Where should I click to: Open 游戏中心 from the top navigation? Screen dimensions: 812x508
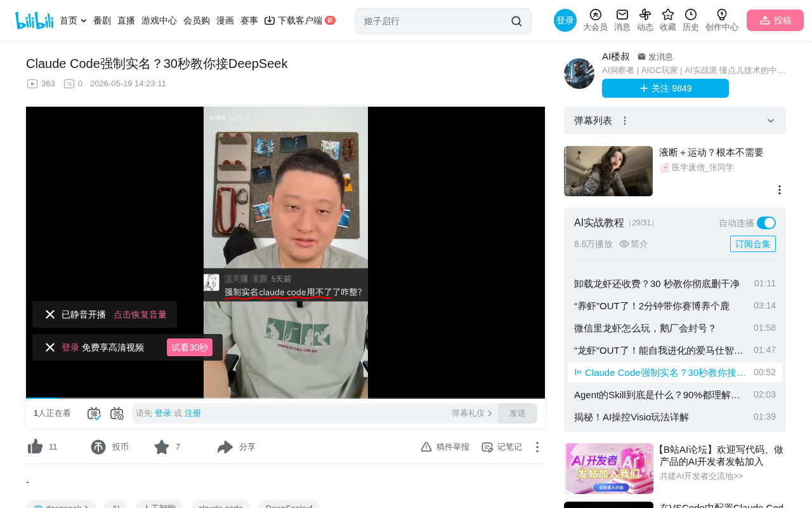click(x=159, y=21)
